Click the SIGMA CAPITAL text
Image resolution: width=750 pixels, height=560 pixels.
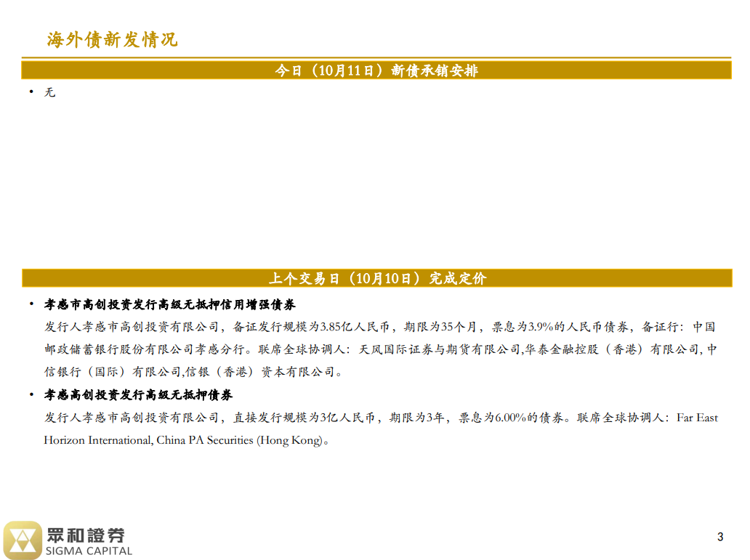pos(89,551)
